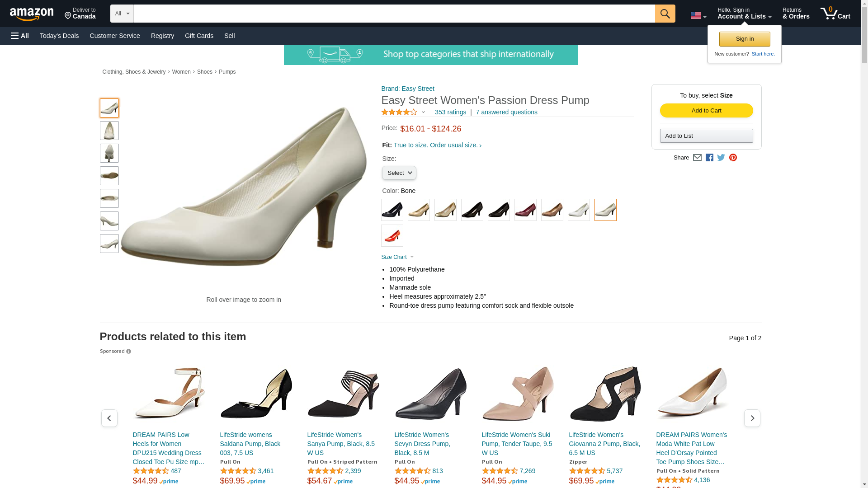This screenshot has height=488, width=868.
Task: Open Today's Deals in the nav bar
Action: [59, 36]
